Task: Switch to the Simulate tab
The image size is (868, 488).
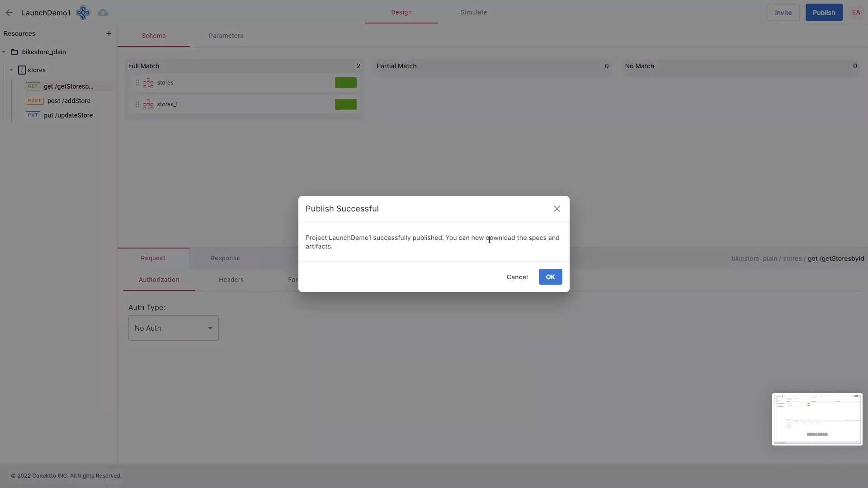Action: point(473,12)
